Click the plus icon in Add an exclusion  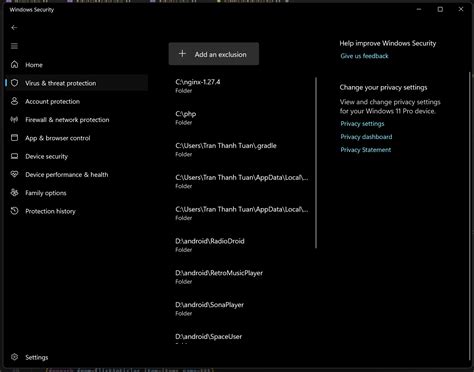tap(182, 54)
